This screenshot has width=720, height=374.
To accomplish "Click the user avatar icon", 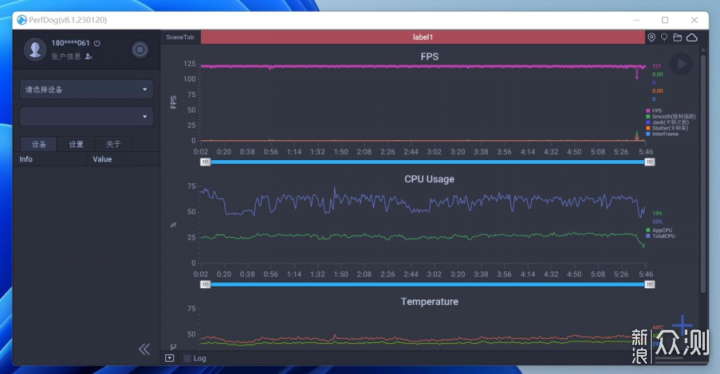I will [x=35, y=49].
